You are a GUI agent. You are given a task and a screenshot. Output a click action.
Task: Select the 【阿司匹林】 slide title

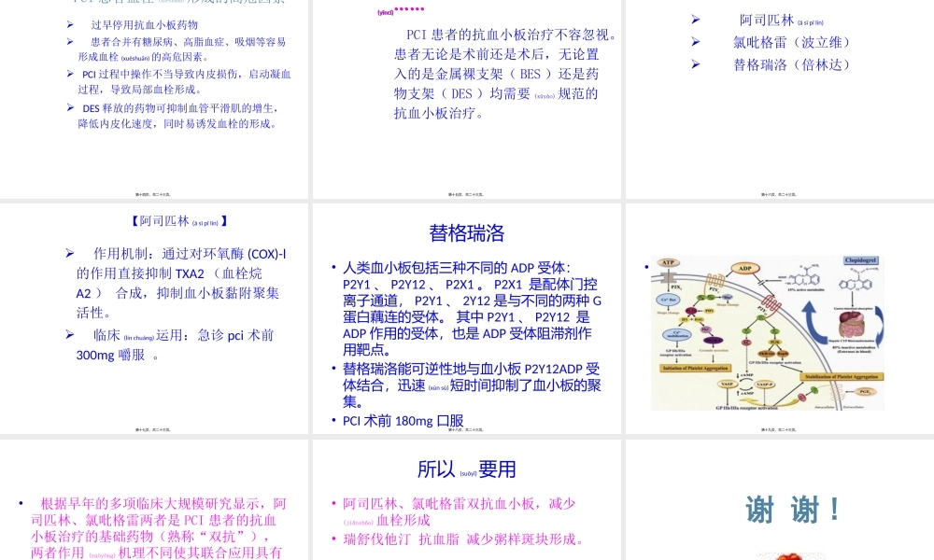pyautogui.click(x=177, y=221)
